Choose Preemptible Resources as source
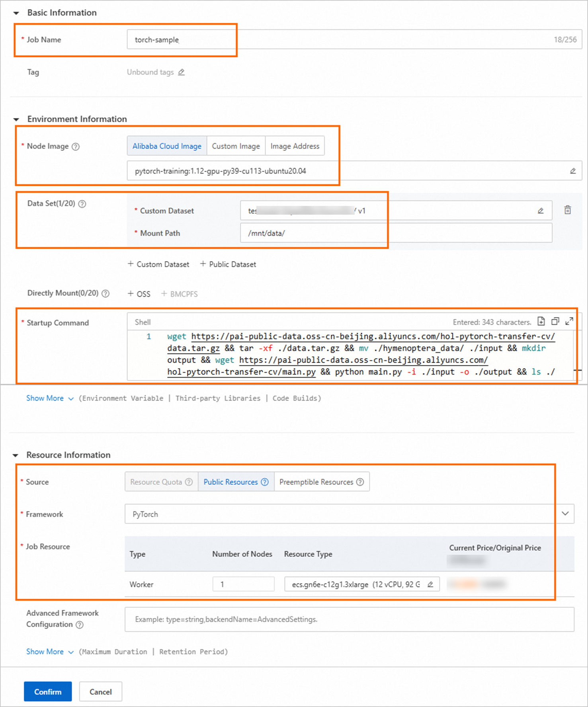 point(322,482)
